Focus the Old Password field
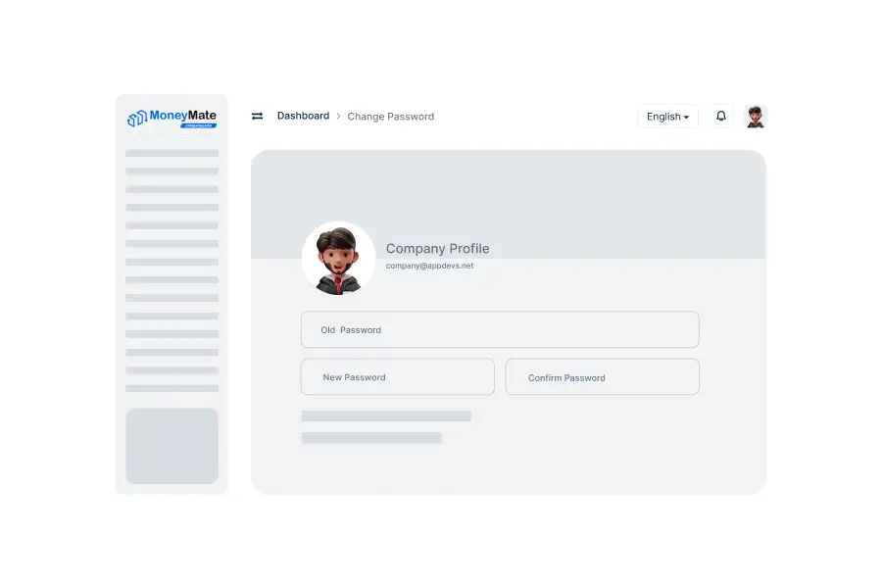882x588 pixels. 500,330
